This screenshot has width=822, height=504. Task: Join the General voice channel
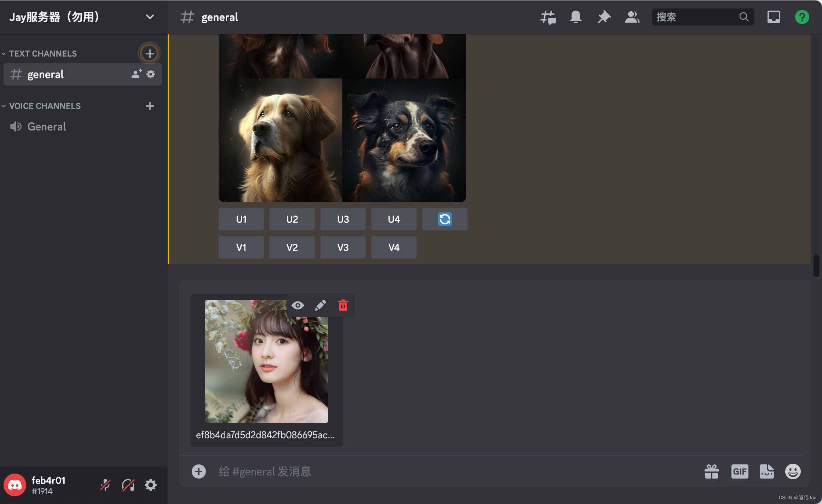click(47, 127)
